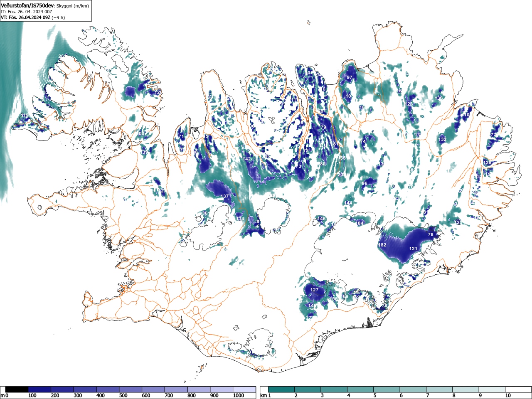
Task: Pick the 5–6 km teal legend swatch
Action: (x=387, y=389)
